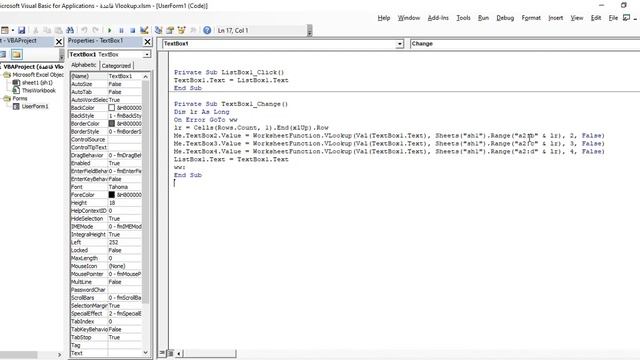The height and width of the screenshot is (360, 640).
Task: Click the BackColor white color swatch
Action: (x=111, y=108)
